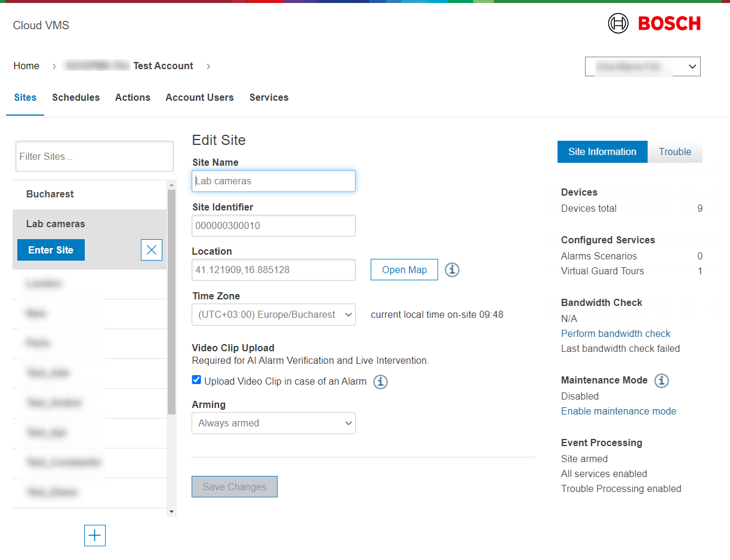Click the sites list scroll down arrow
This screenshot has width=730, height=560.
(171, 512)
